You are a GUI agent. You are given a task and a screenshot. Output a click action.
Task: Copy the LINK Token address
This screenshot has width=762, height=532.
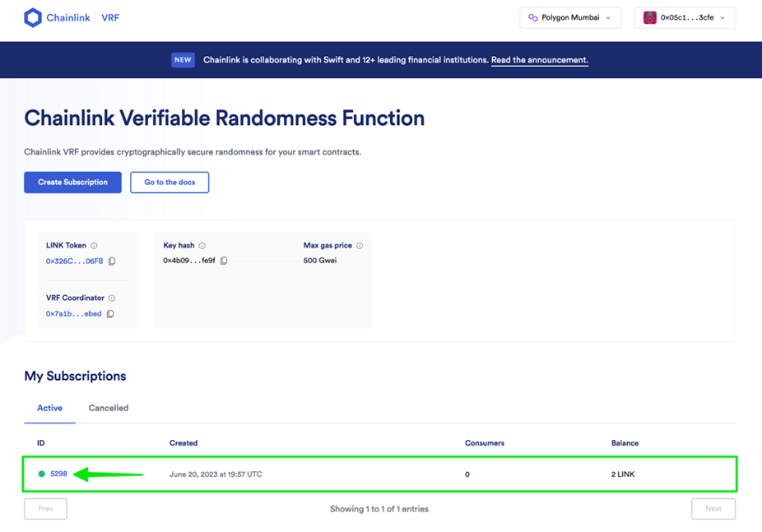[112, 261]
